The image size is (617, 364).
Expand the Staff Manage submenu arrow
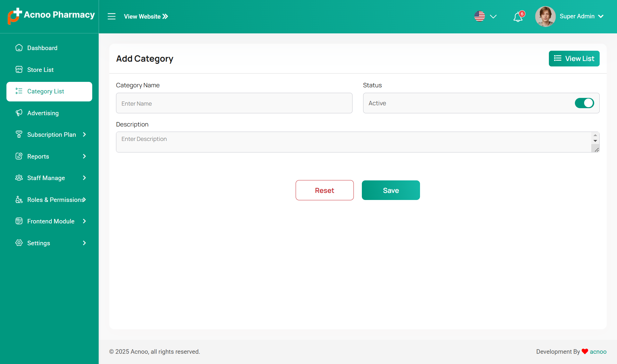pyautogui.click(x=85, y=178)
